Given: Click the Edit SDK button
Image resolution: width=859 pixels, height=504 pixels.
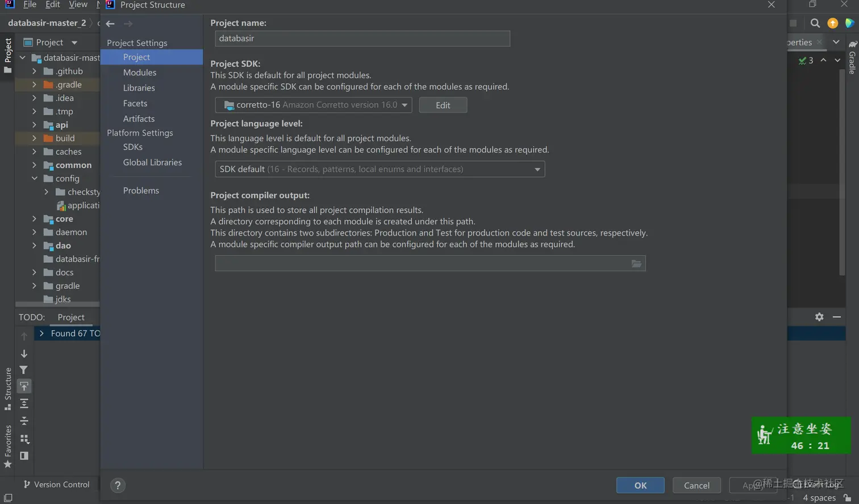Looking at the screenshot, I should point(443,105).
